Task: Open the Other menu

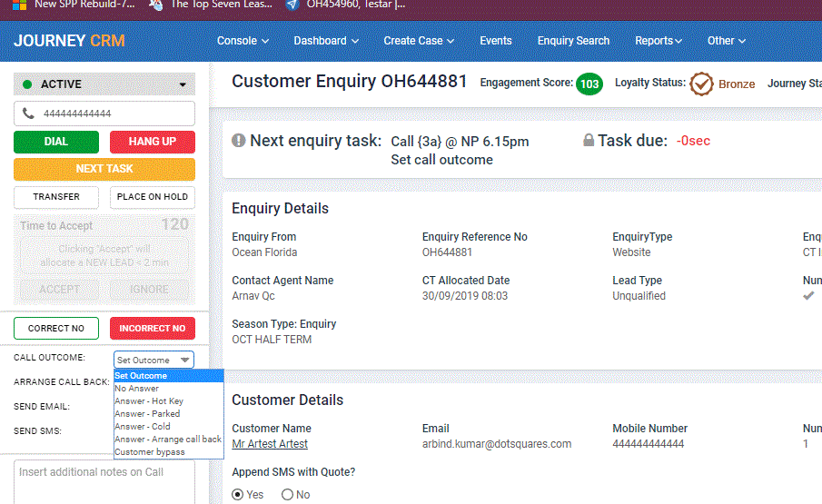Action: coord(726,41)
